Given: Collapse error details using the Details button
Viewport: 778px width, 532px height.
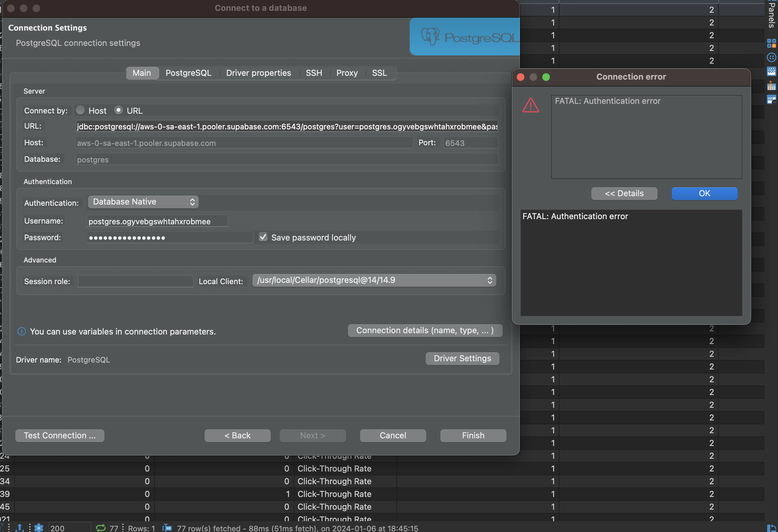Looking at the screenshot, I should (x=624, y=193).
